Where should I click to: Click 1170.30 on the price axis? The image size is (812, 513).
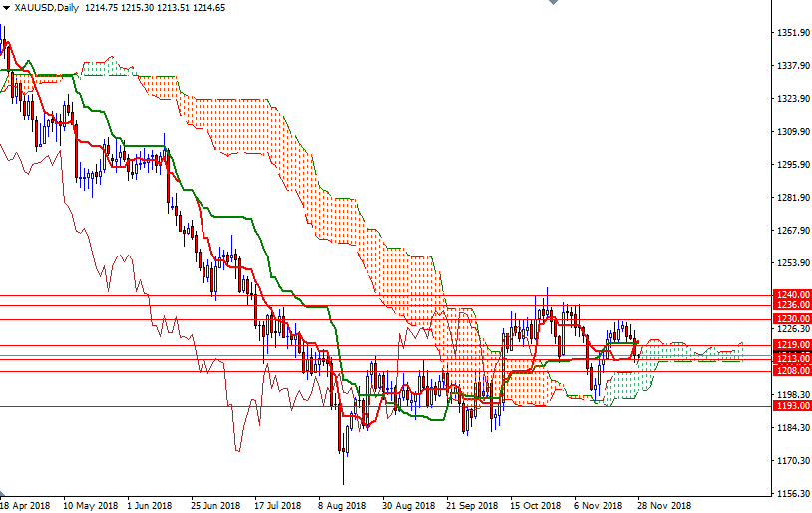coord(792,461)
